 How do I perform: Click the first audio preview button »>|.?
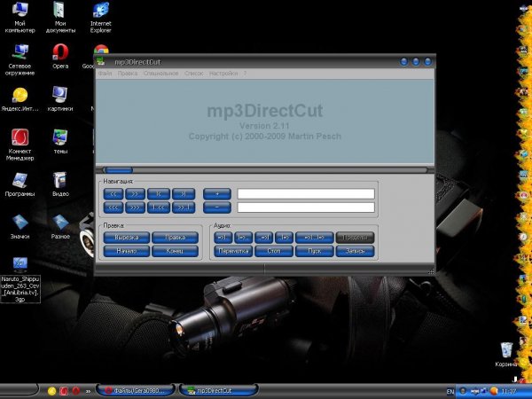coord(223,238)
